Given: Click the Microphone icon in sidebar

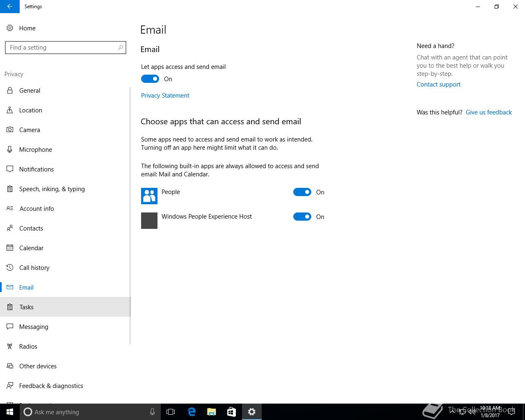Looking at the screenshot, I should 10,150.
